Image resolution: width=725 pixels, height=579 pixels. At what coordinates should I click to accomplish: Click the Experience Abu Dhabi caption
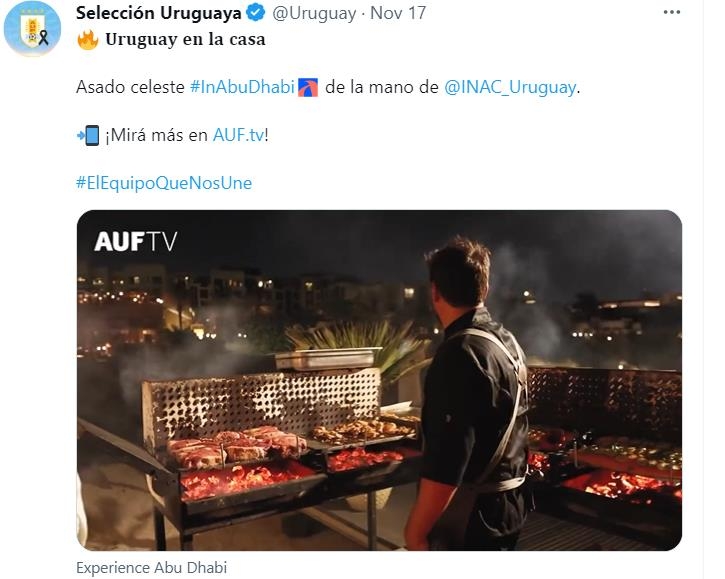151,567
